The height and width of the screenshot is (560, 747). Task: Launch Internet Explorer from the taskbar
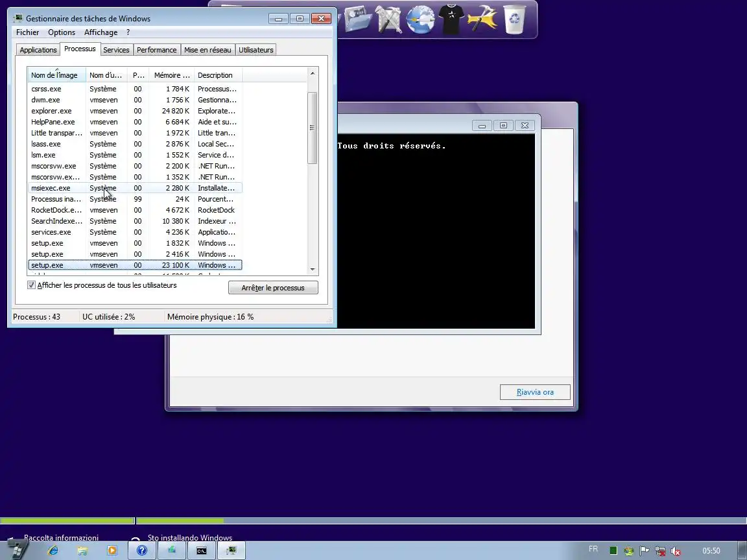click(53, 550)
